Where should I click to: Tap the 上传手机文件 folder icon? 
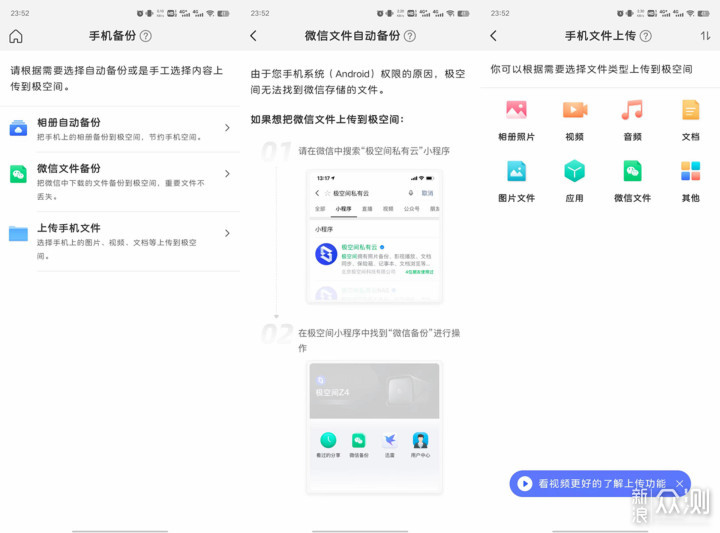point(18,233)
